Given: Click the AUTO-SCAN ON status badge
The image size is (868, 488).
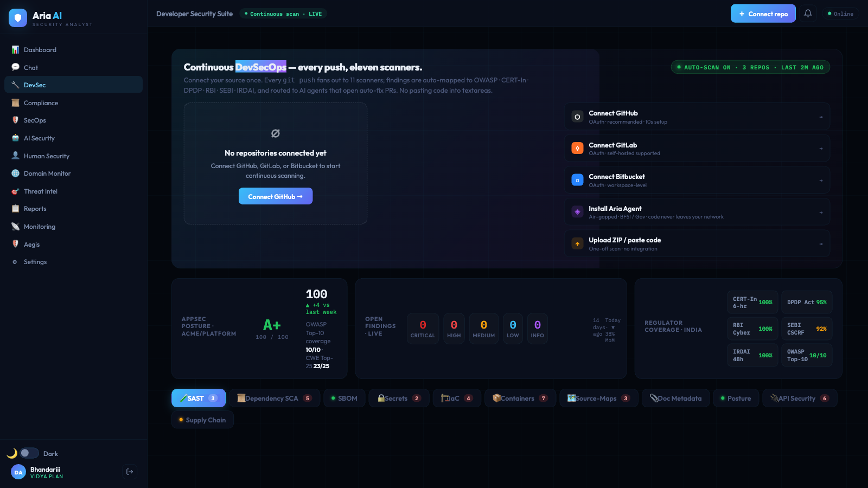Looking at the screenshot, I should [750, 67].
